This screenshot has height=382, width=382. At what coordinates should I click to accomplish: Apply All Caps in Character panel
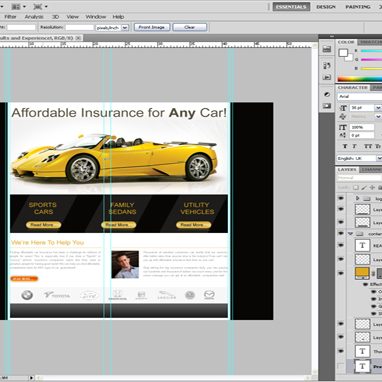pyautogui.click(x=368, y=146)
